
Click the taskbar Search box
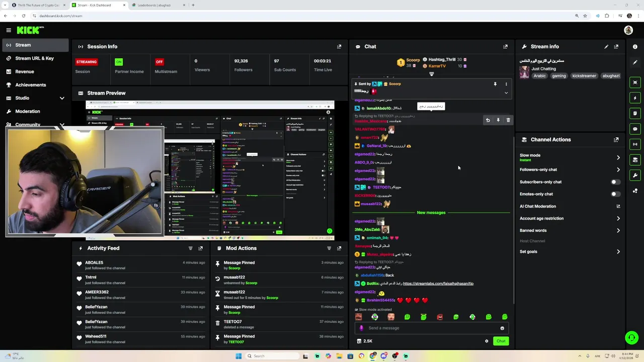pos(272,356)
